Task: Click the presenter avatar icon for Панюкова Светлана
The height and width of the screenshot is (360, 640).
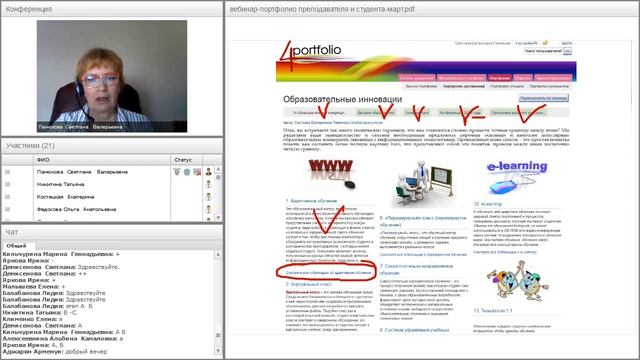Action: tap(209, 172)
